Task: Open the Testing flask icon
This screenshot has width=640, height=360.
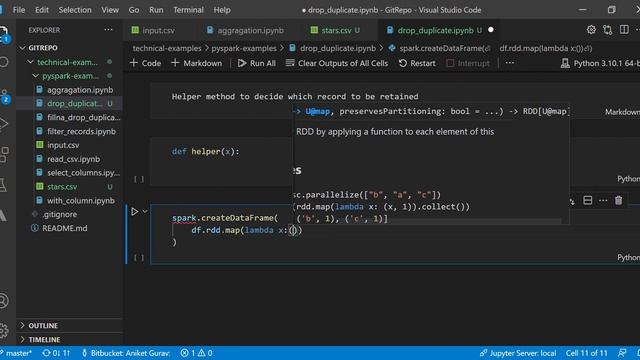Action: [3, 185]
